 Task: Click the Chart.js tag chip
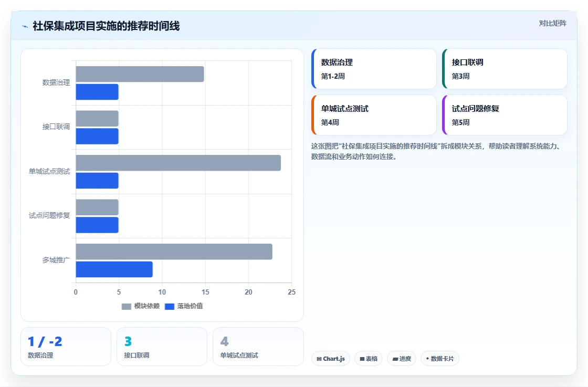330,359
